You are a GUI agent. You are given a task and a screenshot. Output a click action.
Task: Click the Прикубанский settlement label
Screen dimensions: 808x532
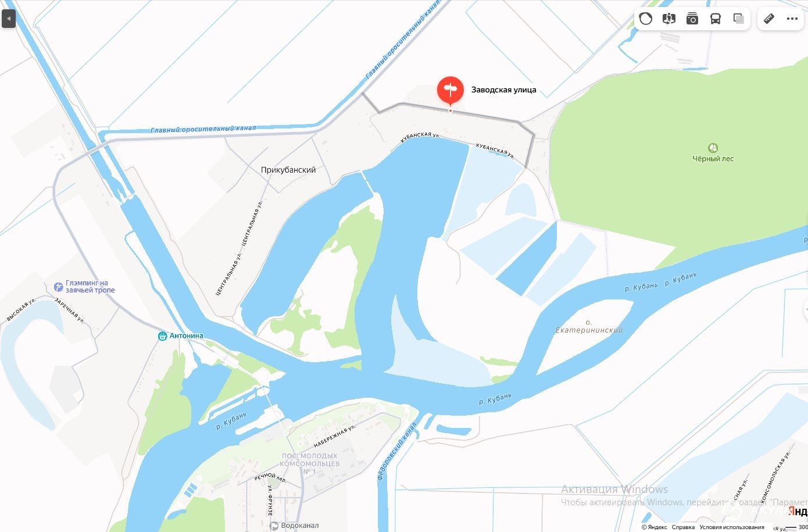(x=288, y=170)
